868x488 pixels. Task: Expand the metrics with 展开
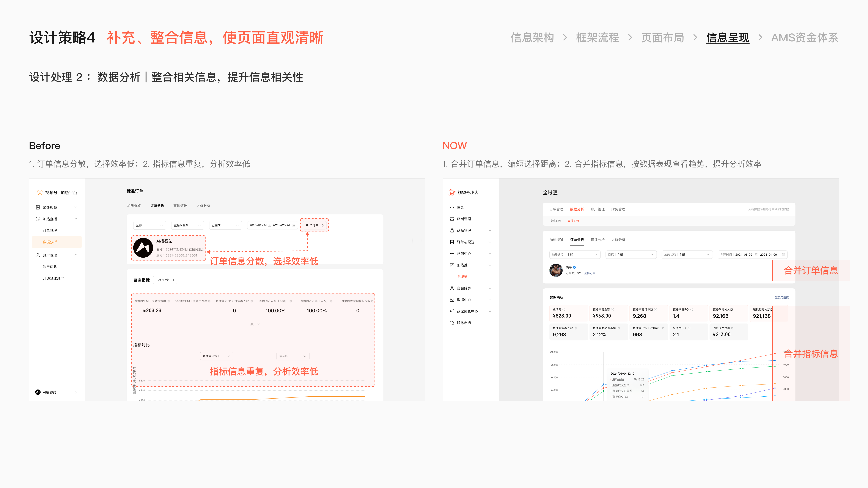pyautogui.click(x=254, y=324)
